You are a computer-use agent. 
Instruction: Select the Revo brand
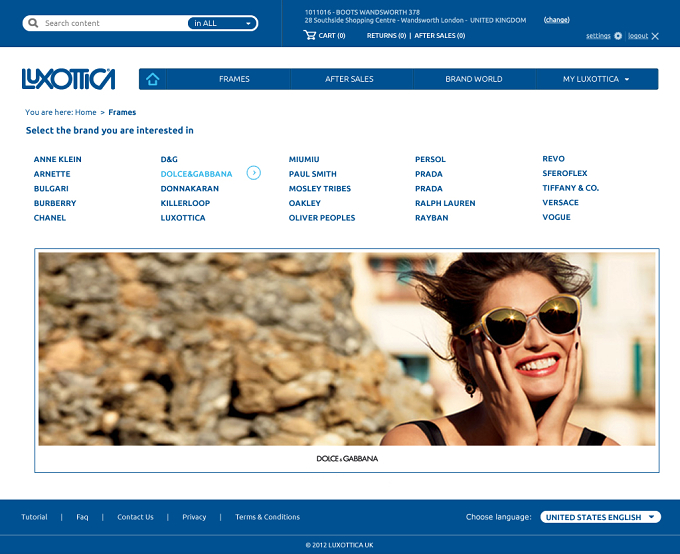553,159
